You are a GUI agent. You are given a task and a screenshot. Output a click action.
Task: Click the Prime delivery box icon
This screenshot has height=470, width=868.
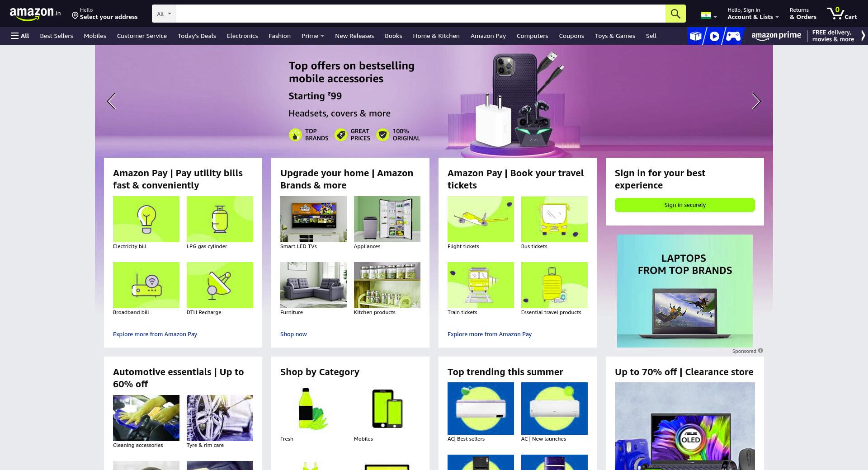[x=696, y=36]
